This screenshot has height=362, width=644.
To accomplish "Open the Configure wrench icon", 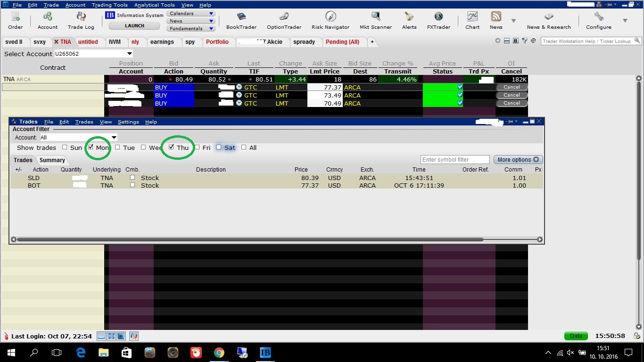I will tap(599, 21).
